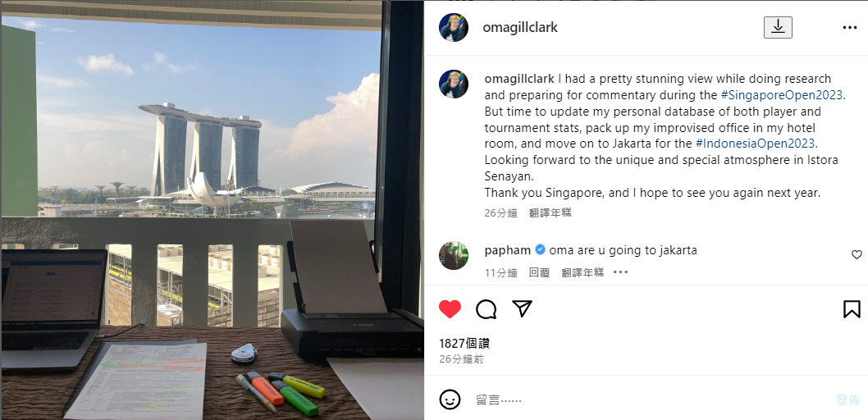View the 1827個讚 likes list

464,343
